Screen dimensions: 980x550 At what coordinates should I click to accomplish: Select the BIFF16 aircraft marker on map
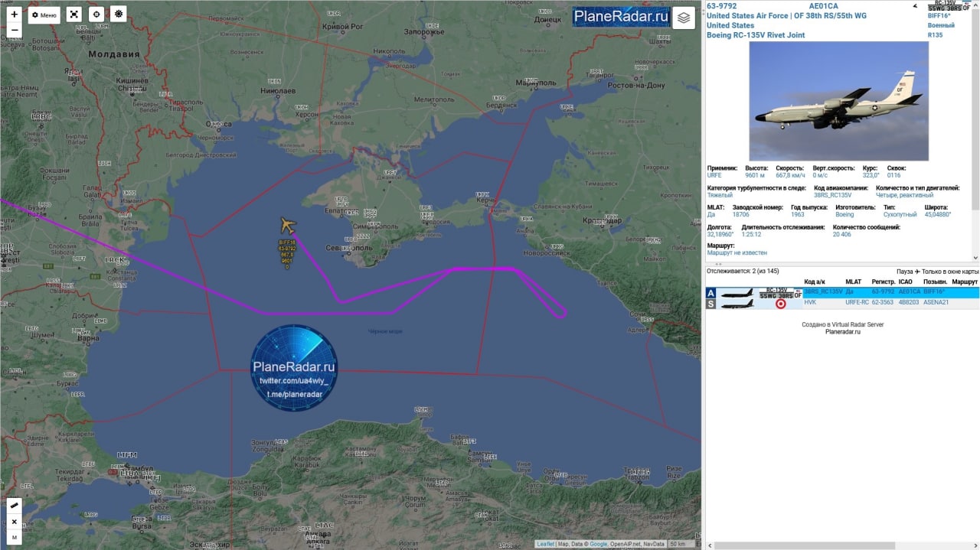click(x=288, y=226)
